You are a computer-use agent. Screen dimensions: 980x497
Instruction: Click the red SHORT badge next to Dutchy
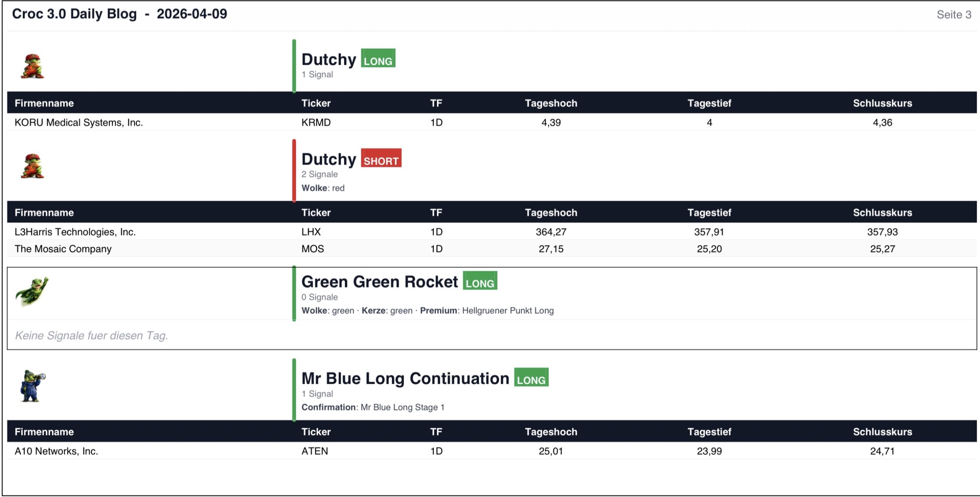(381, 158)
